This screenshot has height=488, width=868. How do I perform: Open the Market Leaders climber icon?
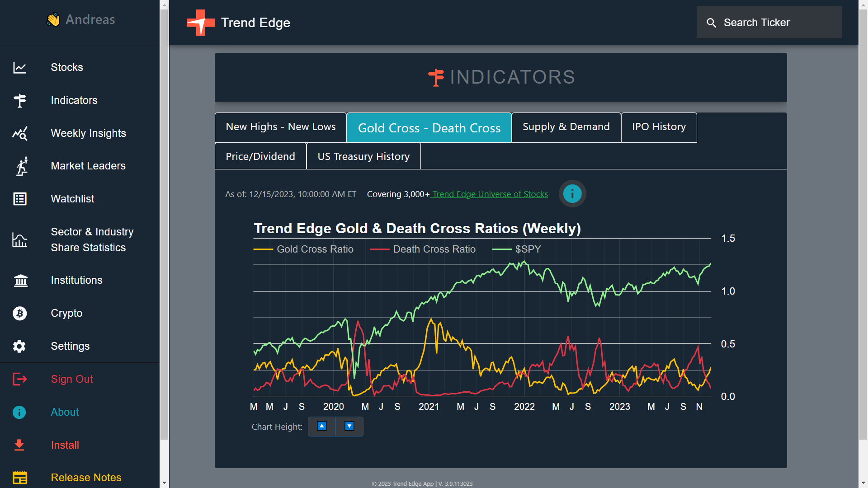[21, 166]
